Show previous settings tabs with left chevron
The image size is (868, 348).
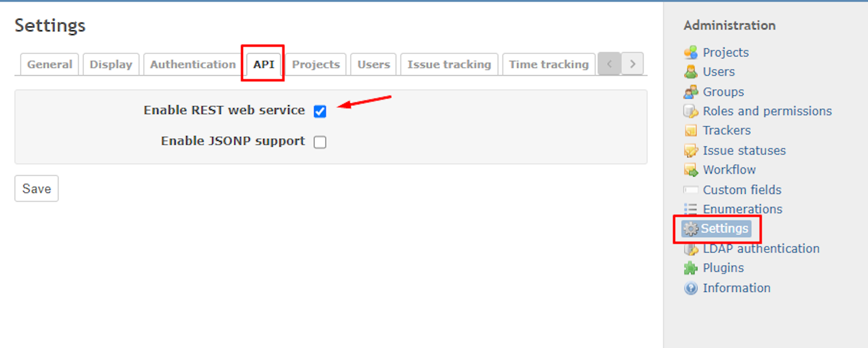click(x=610, y=64)
